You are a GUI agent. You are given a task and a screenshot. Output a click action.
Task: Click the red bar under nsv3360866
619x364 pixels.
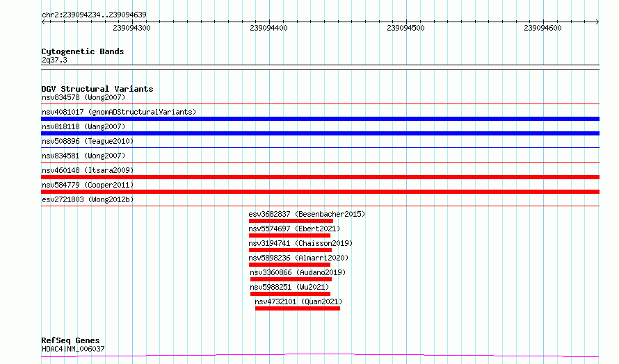pyautogui.click(x=291, y=279)
